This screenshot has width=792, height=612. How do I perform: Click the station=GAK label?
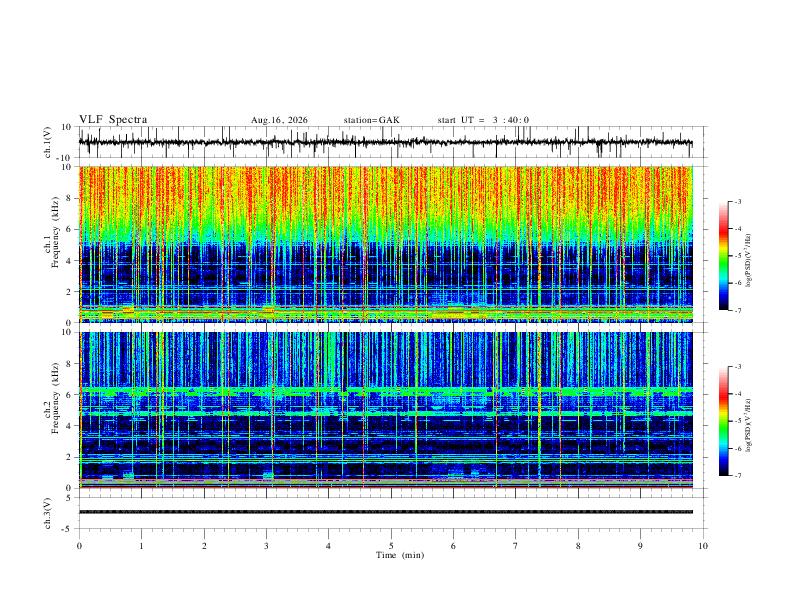coord(372,120)
